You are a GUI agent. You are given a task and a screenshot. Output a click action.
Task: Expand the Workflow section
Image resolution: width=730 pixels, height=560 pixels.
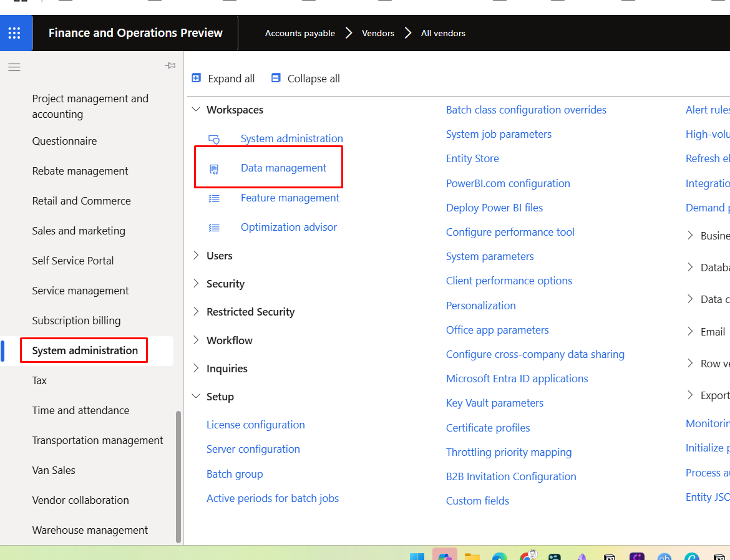pyautogui.click(x=196, y=340)
